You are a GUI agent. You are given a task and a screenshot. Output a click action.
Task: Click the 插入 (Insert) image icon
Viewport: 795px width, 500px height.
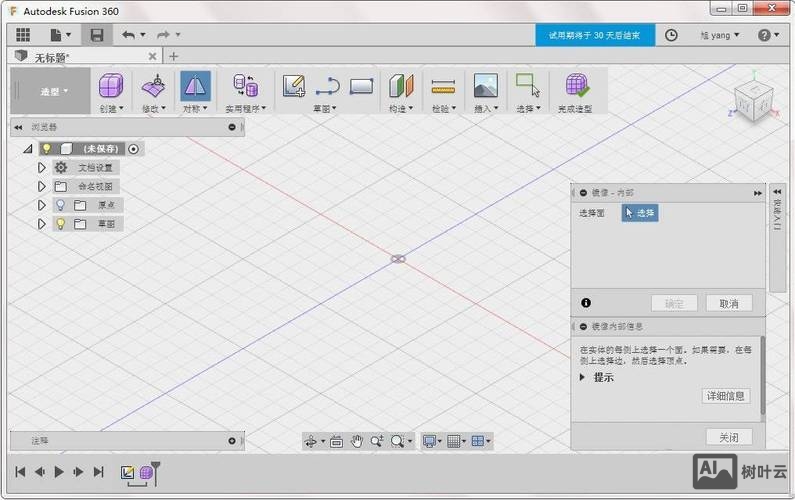tap(485, 86)
